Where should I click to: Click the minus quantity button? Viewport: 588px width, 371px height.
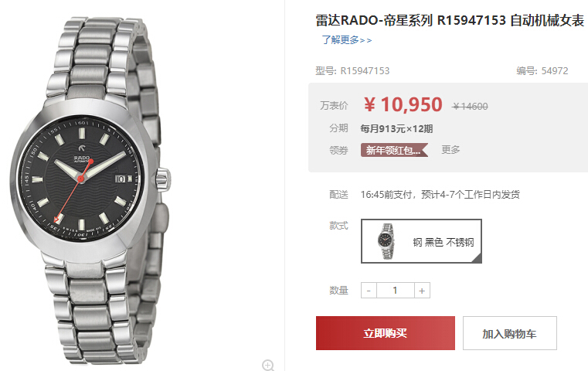[x=369, y=291]
